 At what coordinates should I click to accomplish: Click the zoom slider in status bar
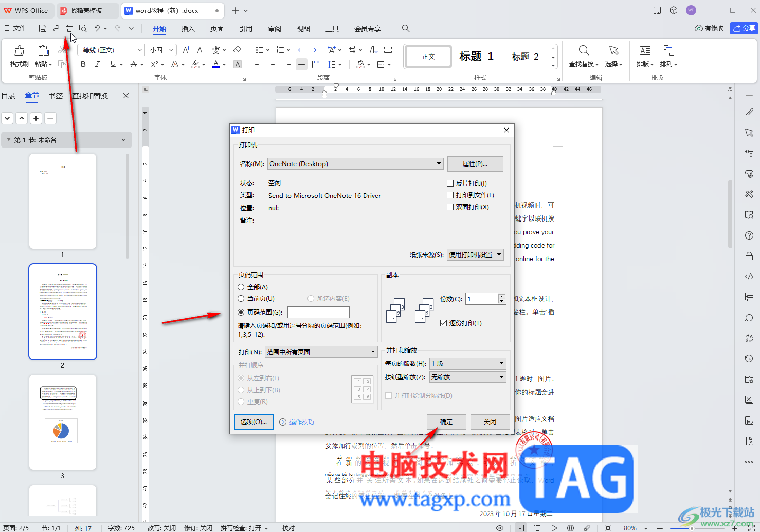(692, 528)
